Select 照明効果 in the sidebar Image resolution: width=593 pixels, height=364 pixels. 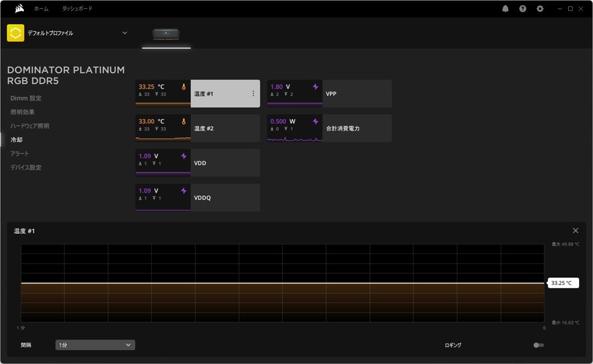click(23, 112)
